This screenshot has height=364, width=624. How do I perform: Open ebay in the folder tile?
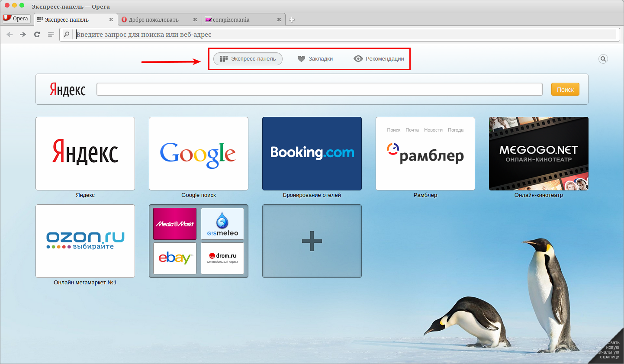point(175,258)
